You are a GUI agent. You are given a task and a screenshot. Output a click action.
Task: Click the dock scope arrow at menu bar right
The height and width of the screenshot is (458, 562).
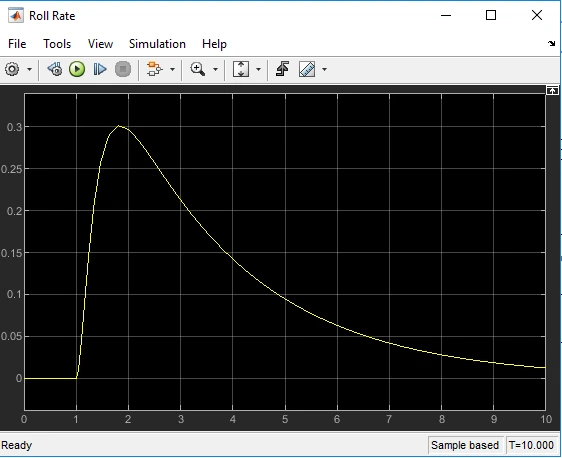(551, 44)
